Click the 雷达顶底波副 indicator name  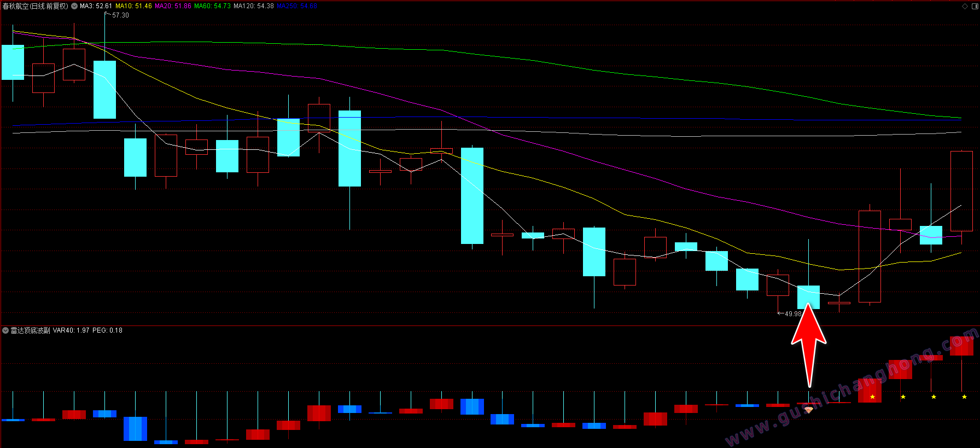tap(31, 330)
